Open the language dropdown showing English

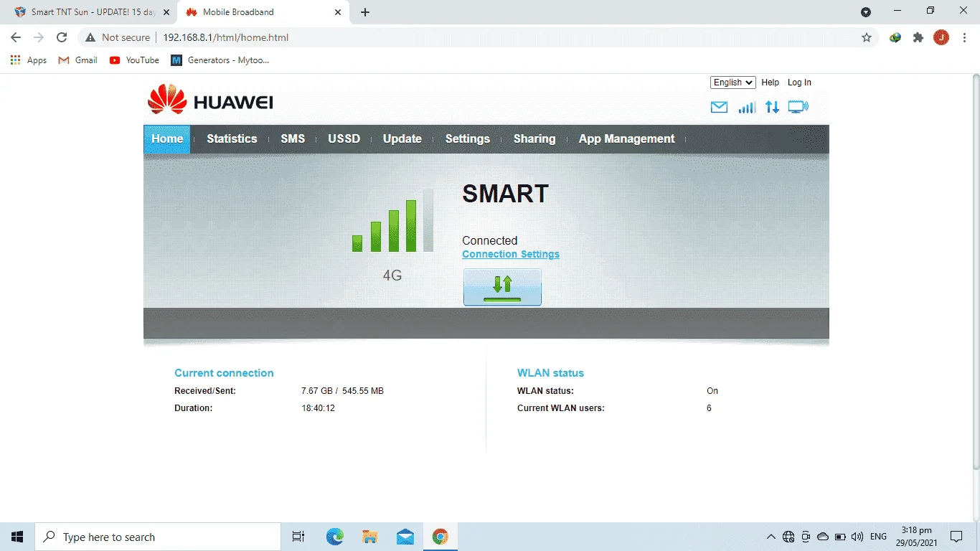[x=732, y=83]
